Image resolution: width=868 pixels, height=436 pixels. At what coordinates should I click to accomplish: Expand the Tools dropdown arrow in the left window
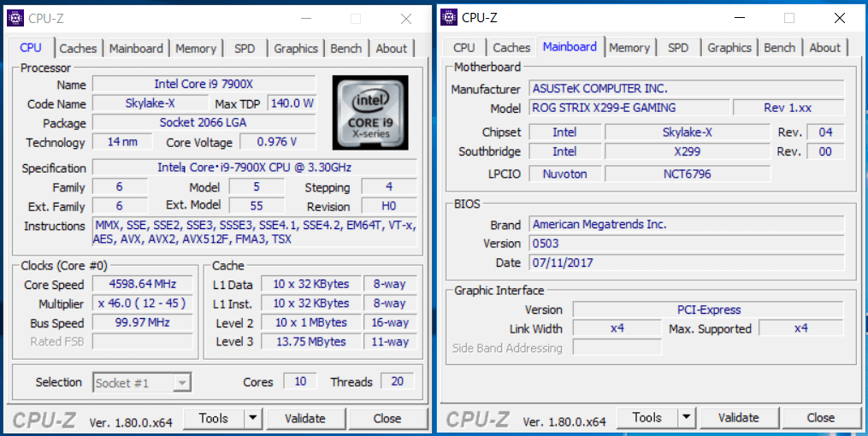click(x=253, y=418)
